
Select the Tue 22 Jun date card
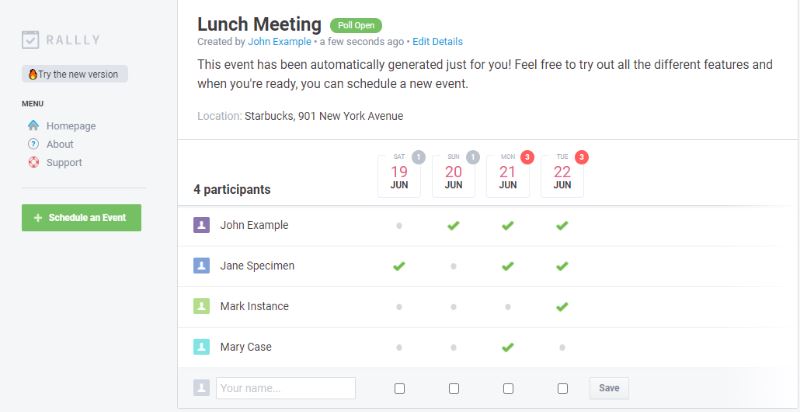pyautogui.click(x=562, y=176)
